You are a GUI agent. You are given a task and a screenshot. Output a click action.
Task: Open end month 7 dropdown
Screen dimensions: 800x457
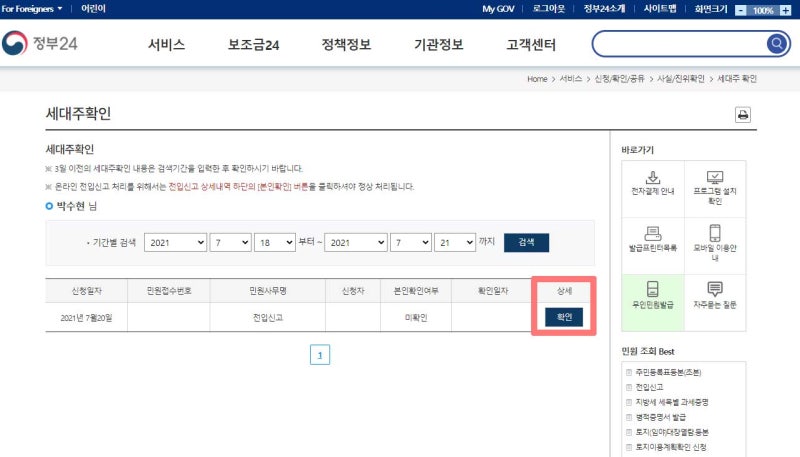tap(411, 243)
